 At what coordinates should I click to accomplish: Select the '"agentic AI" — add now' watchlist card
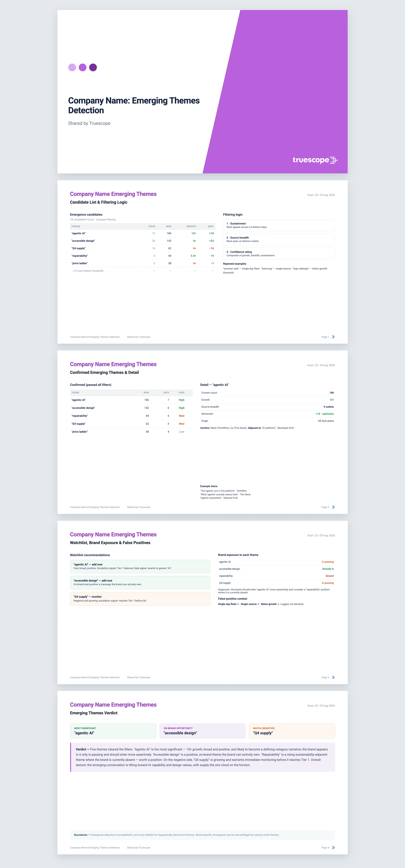point(140,566)
